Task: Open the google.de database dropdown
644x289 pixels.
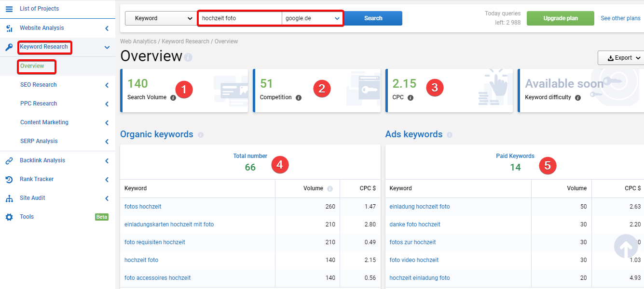Action: tap(312, 18)
